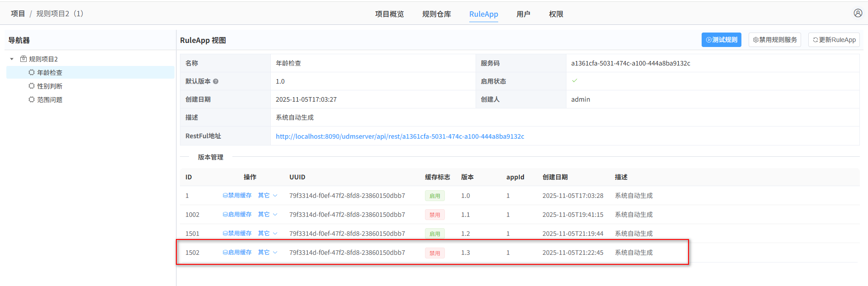Click the 版本管理 section title
Image resolution: width=868 pixels, height=286 pixels.
point(211,157)
